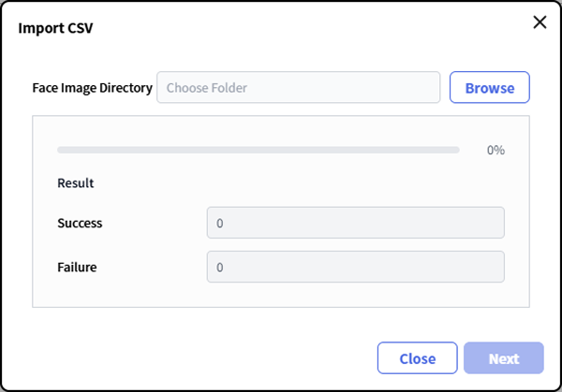Select the Success count field
Viewport: 562px width, 392px height.
tap(355, 224)
